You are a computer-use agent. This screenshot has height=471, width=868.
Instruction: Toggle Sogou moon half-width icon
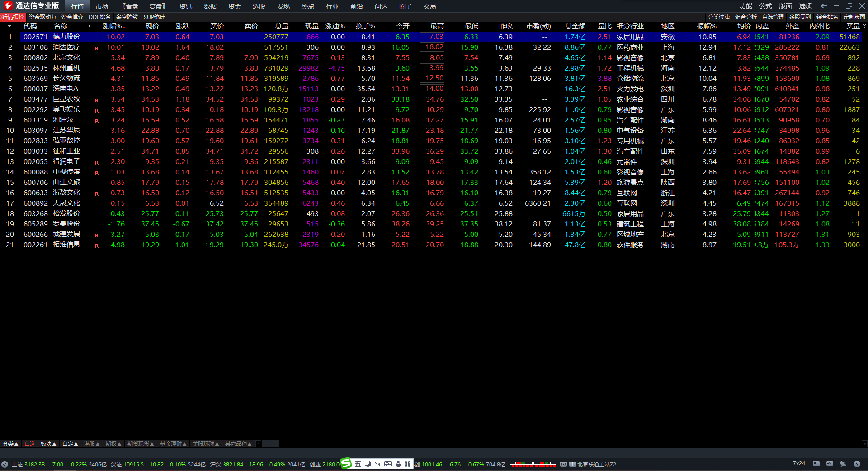click(x=368, y=464)
